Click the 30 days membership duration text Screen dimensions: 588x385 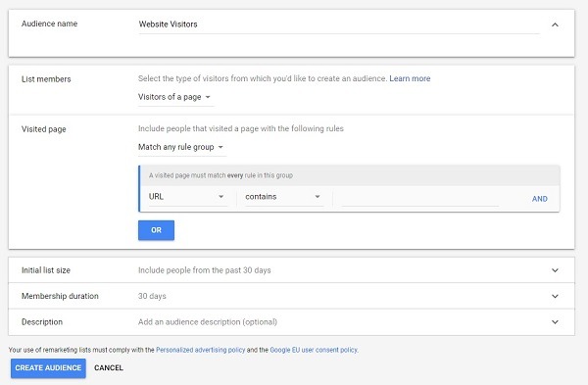[x=152, y=296]
